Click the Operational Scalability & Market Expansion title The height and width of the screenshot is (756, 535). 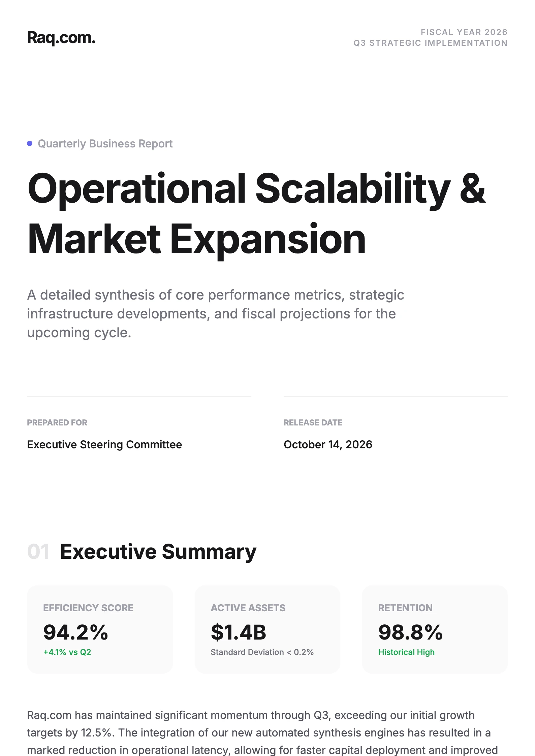(256, 213)
